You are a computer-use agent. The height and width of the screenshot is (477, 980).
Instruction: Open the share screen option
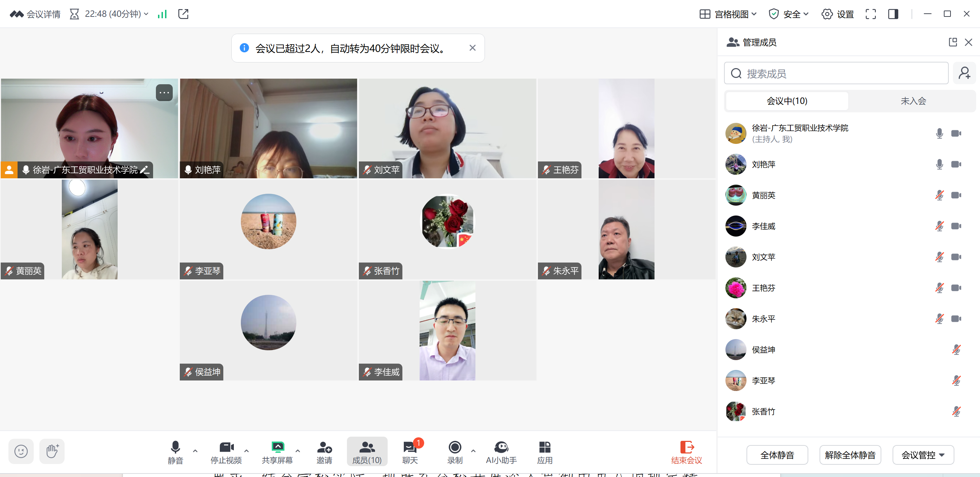pos(277,451)
